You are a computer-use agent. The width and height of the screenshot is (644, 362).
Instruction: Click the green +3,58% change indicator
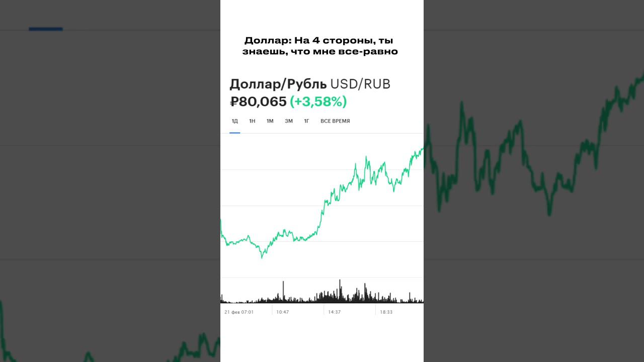pyautogui.click(x=318, y=102)
